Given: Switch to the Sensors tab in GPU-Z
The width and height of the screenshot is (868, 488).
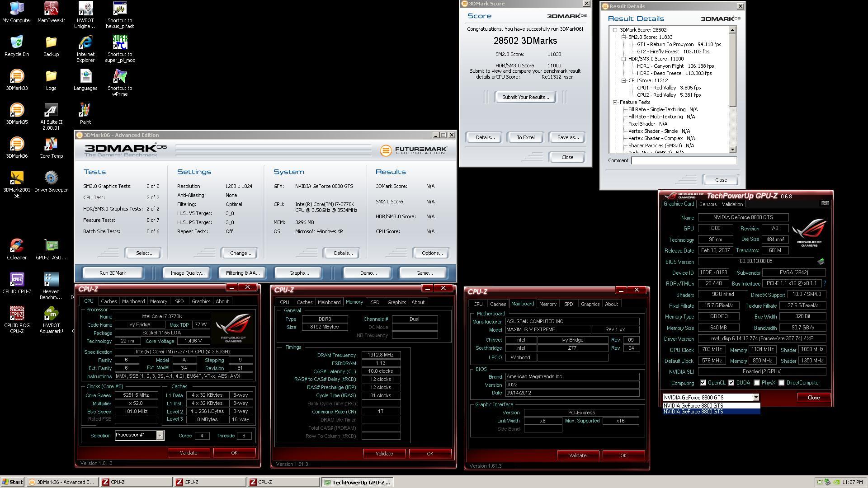Looking at the screenshot, I should pyautogui.click(x=708, y=204).
